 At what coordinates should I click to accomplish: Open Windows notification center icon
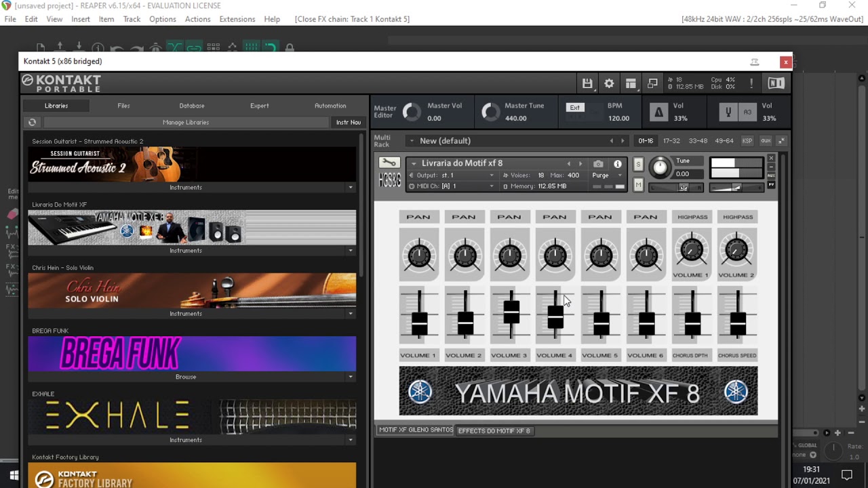[846, 474]
